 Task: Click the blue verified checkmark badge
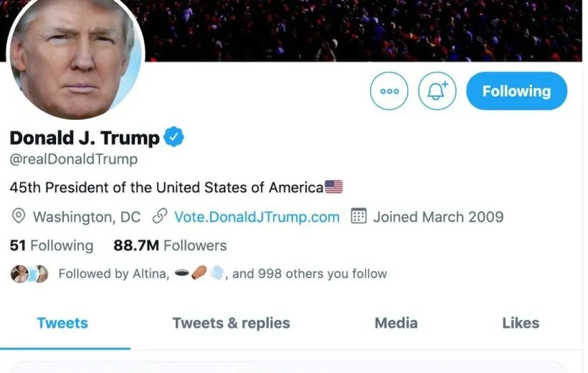click(174, 136)
